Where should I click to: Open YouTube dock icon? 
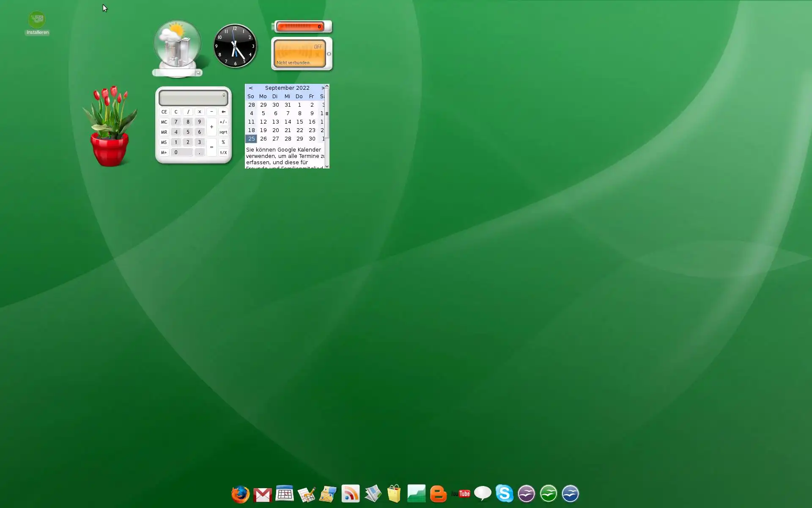461,494
